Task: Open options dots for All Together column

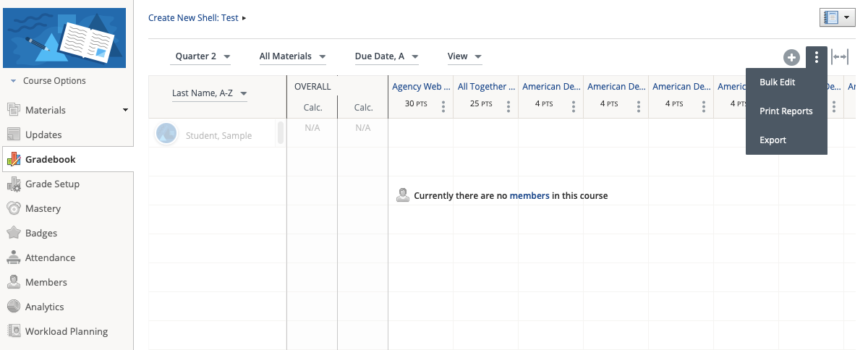Action: (x=509, y=106)
